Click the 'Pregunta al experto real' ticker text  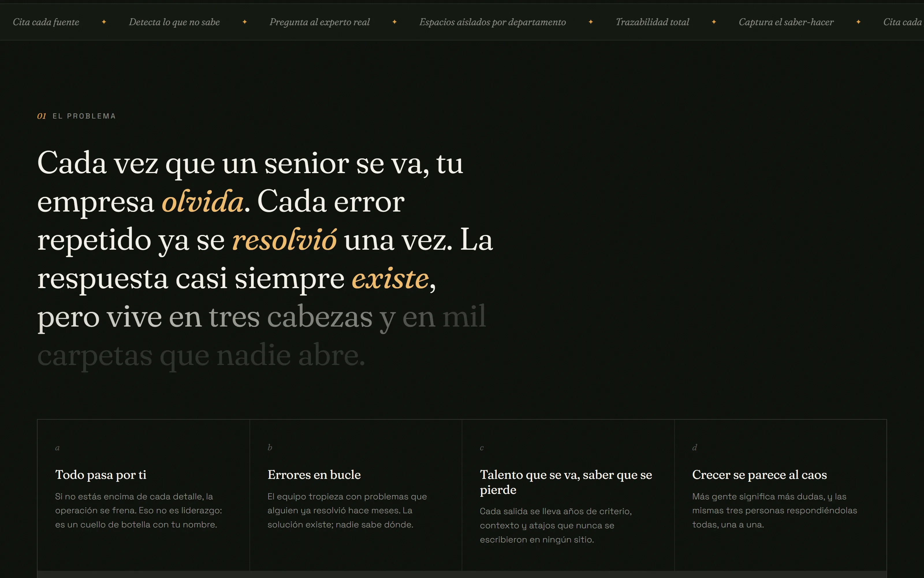(320, 22)
